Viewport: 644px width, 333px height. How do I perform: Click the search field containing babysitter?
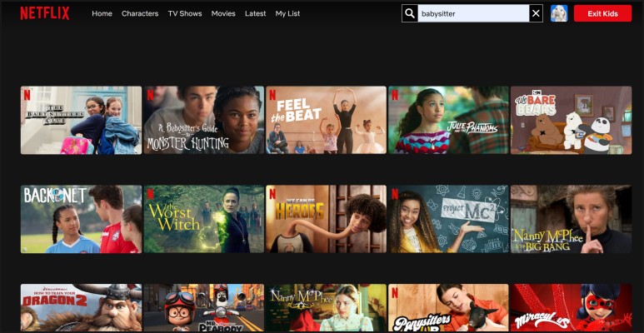tap(473, 13)
